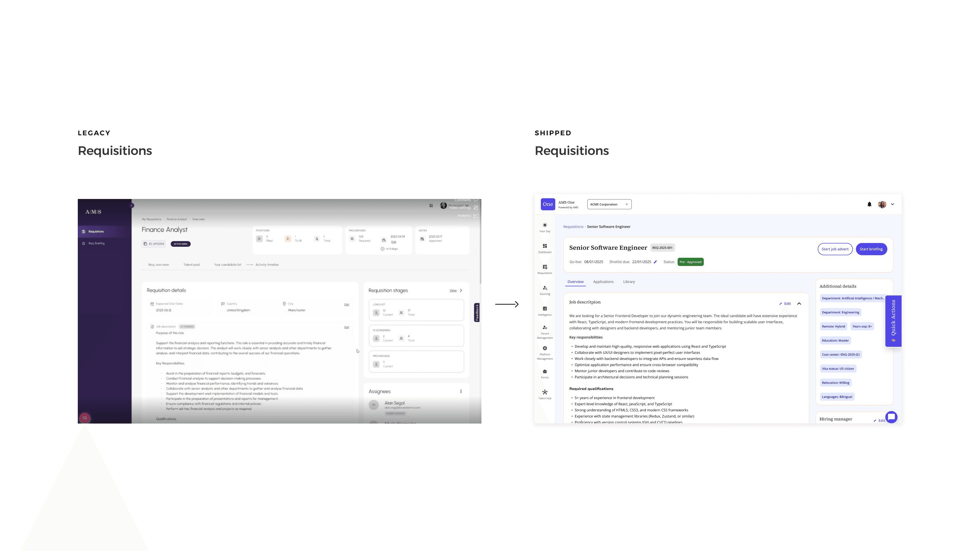This screenshot has height=551, width=980.
Task: Open Intelligence in shipped sidebar
Action: point(545,311)
